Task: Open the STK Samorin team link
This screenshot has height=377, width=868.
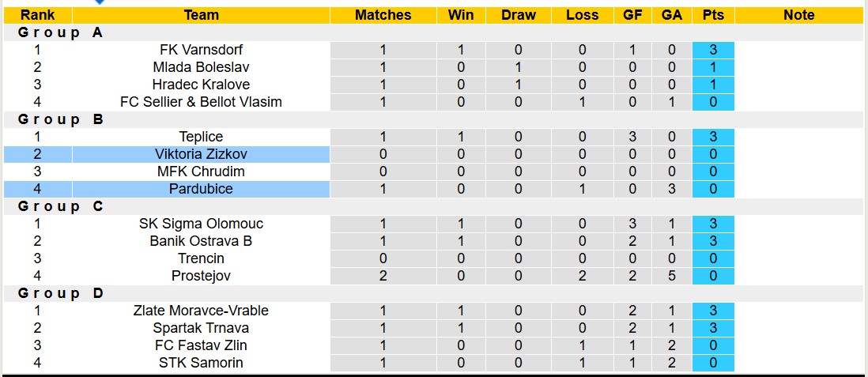Action: click(x=201, y=363)
